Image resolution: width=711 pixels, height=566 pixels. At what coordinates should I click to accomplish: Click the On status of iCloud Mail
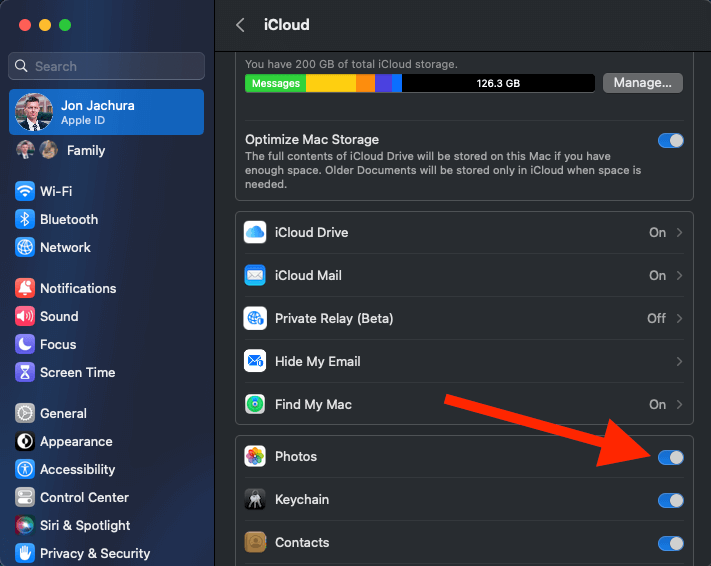pos(657,275)
